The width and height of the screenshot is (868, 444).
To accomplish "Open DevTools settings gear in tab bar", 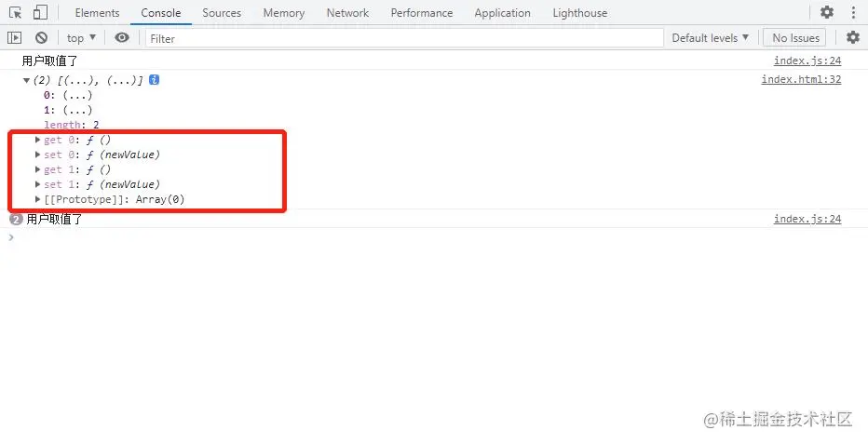I will click(826, 12).
